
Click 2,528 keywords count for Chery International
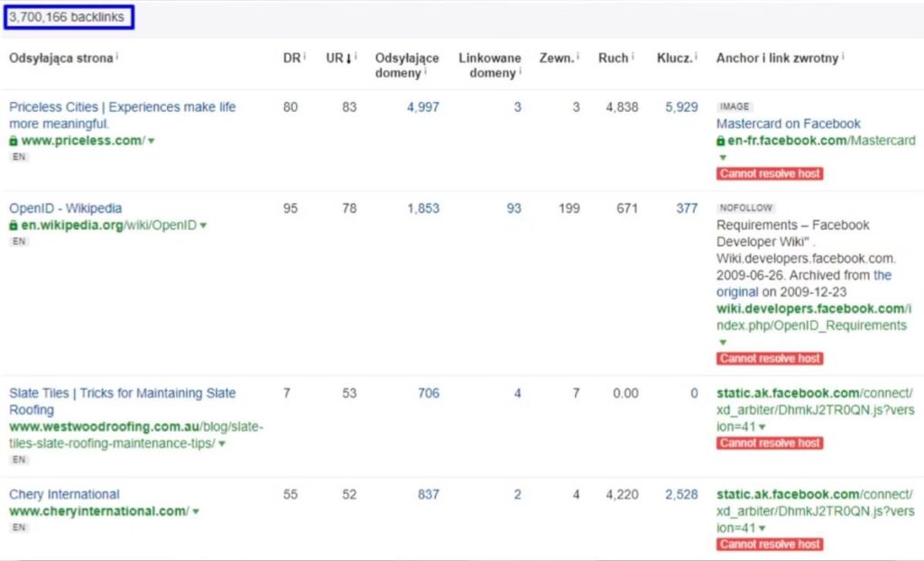pyautogui.click(x=681, y=494)
